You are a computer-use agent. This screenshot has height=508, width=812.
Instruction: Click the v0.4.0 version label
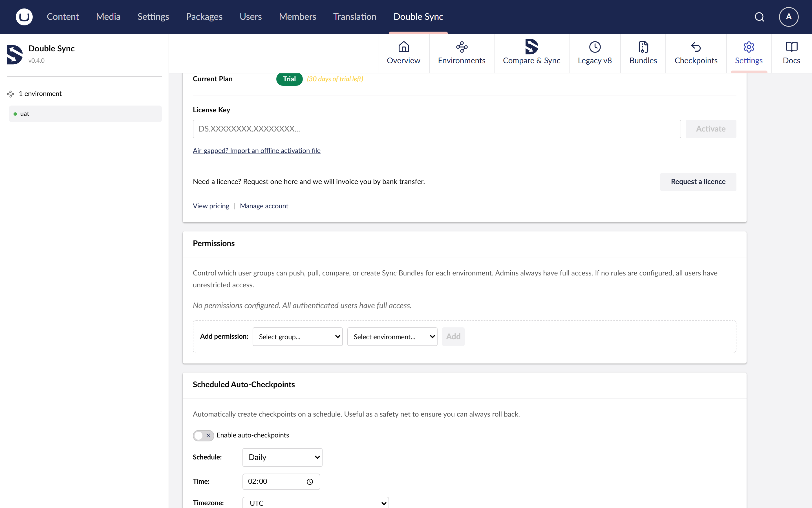point(36,61)
